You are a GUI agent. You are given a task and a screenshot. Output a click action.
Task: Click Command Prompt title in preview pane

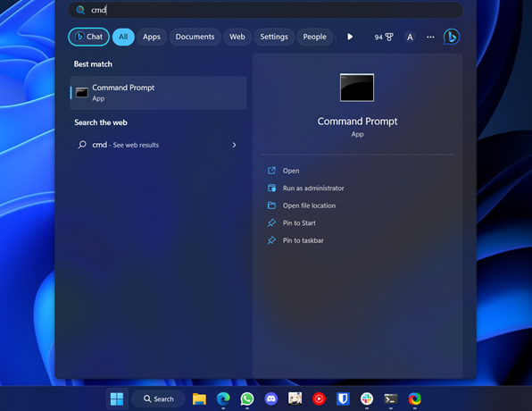357,122
